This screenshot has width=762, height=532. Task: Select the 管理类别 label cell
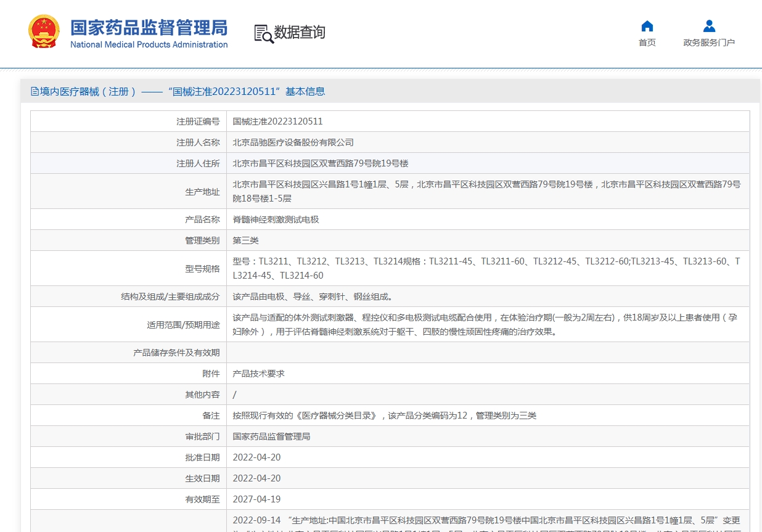pyautogui.click(x=128, y=240)
